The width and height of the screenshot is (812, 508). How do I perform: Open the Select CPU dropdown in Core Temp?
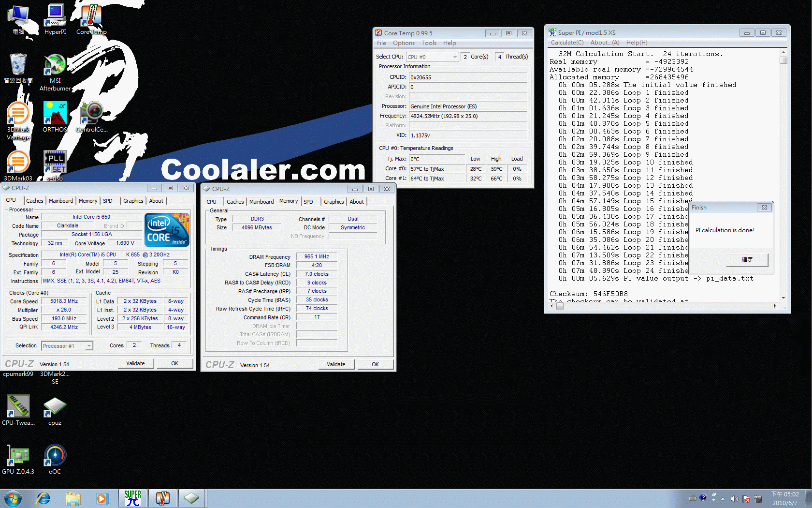[x=432, y=57]
